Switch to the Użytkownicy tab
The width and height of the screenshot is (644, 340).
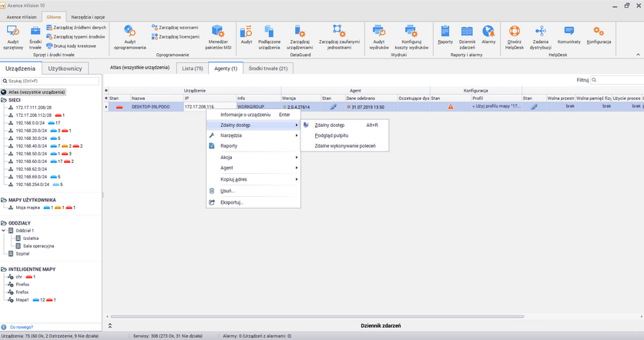click(x=65, y=68)
